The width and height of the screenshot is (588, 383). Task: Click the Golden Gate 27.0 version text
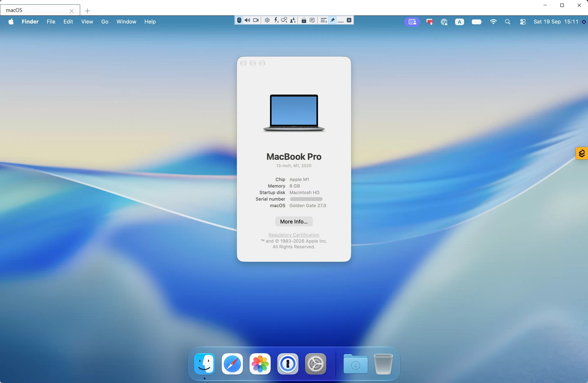308,206
